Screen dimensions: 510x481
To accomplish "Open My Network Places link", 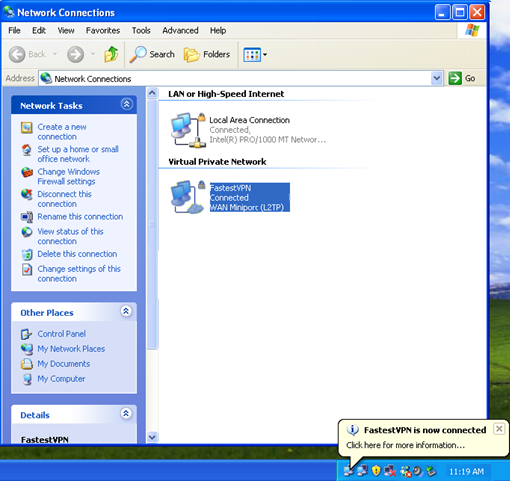I will (71, 349).
